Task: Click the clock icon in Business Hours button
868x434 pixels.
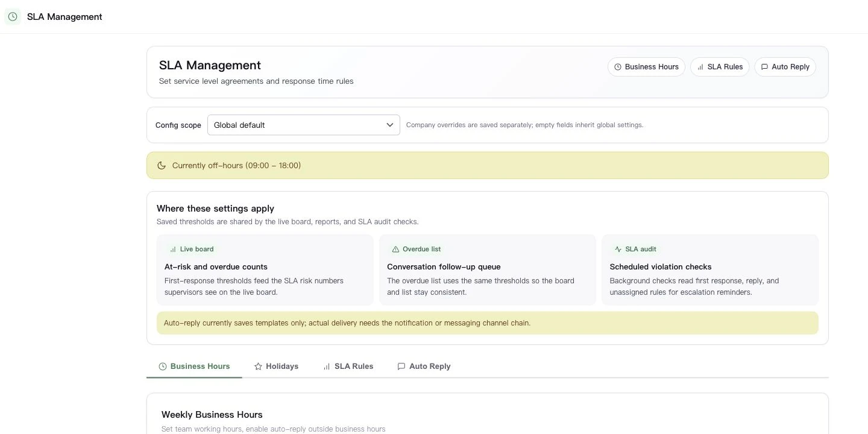Action: pyautogui.click(x=617, y=67)
